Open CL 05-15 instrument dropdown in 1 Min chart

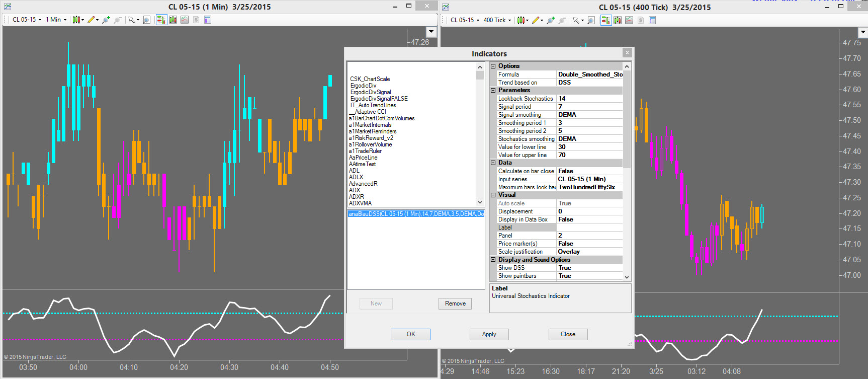coord(27,20)
